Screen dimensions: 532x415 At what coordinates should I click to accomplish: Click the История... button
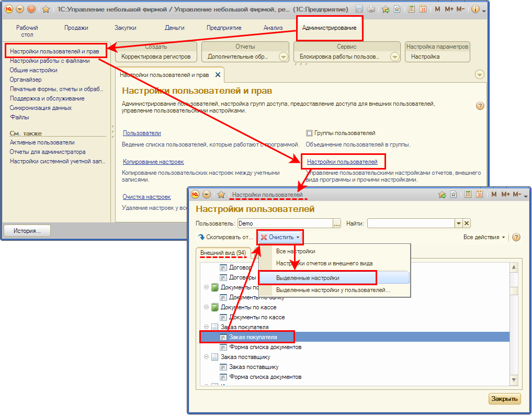pos(27,231)
